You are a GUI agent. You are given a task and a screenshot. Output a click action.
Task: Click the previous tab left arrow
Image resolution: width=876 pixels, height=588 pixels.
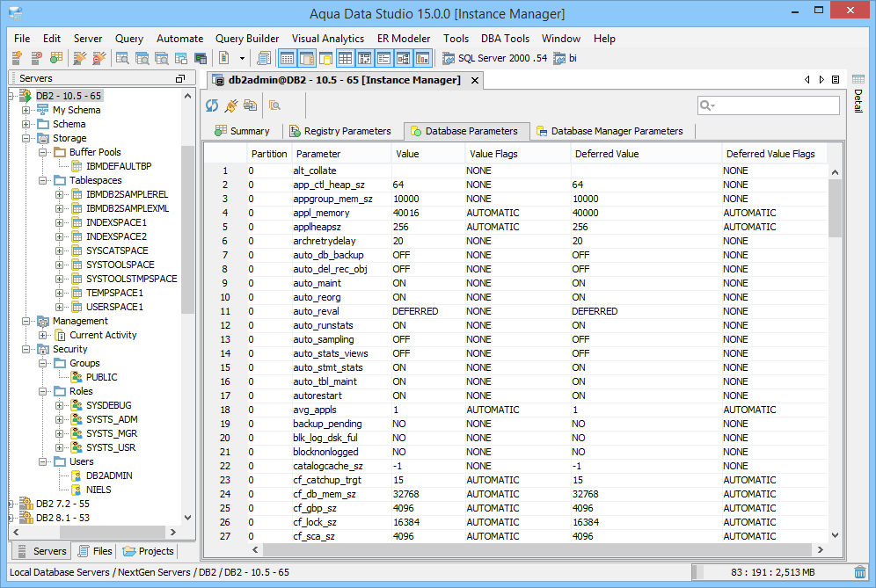(807, 80)
